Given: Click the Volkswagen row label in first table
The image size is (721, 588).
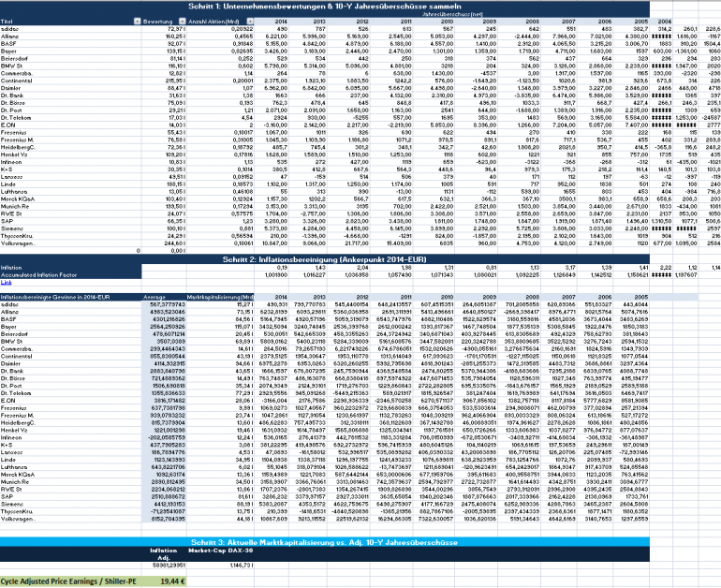Looking at the screenshot, I should (18, 243).
